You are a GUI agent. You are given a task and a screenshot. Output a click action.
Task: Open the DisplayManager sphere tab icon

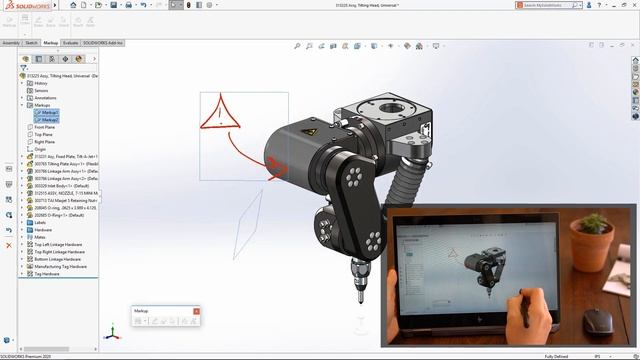pos(79,59)
